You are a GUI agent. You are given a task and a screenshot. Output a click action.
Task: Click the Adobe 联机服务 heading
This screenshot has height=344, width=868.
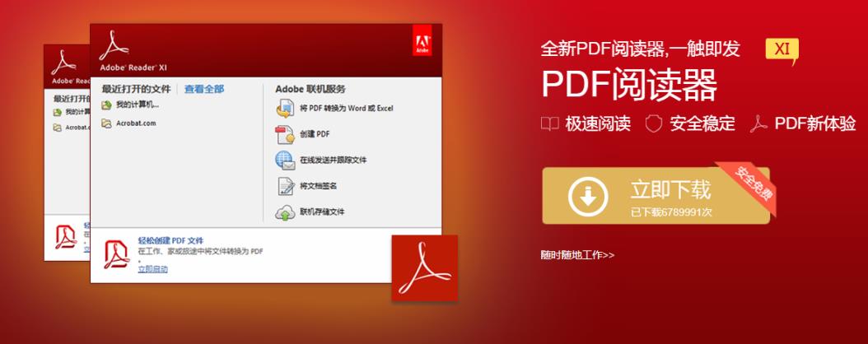(x=310, y=89)
